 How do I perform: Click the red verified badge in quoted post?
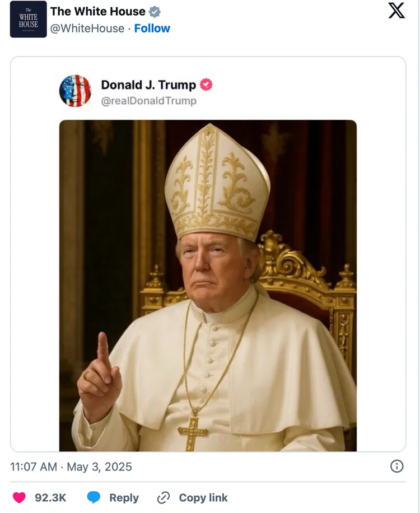click(207, 85)
